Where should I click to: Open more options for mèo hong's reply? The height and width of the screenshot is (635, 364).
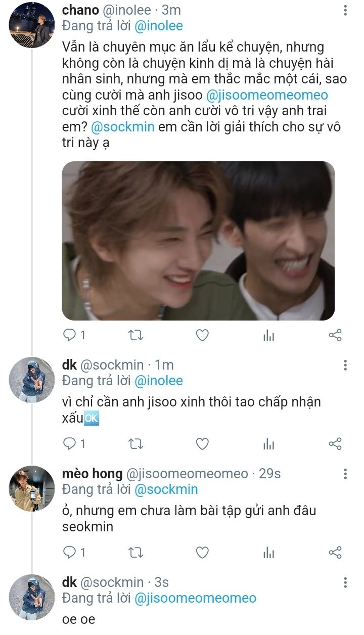coord(345,474)
